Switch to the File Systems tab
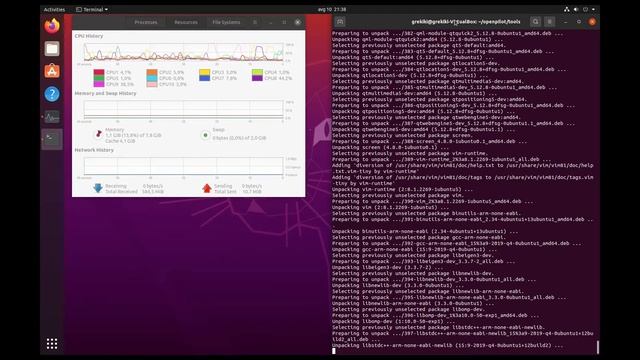Screen dimensions: 640x360 [226, 22]
